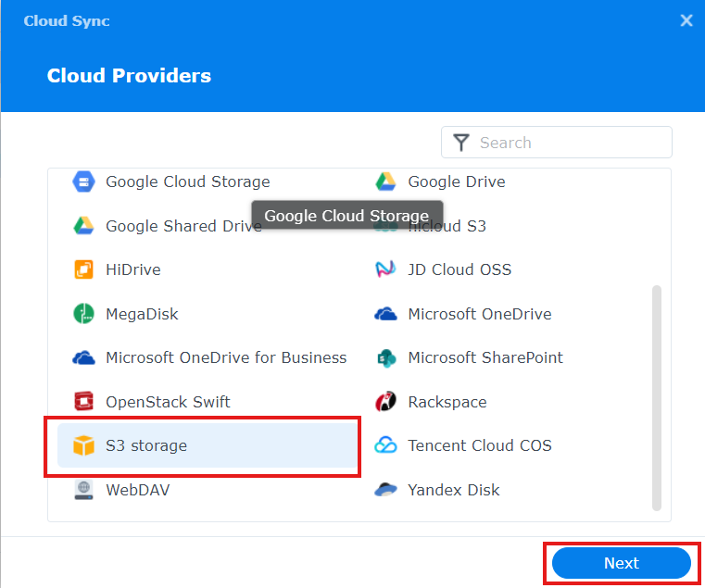Viewport: 705px width, 588px height.
Task: Select the Google Drive icon
Action: 385,181
